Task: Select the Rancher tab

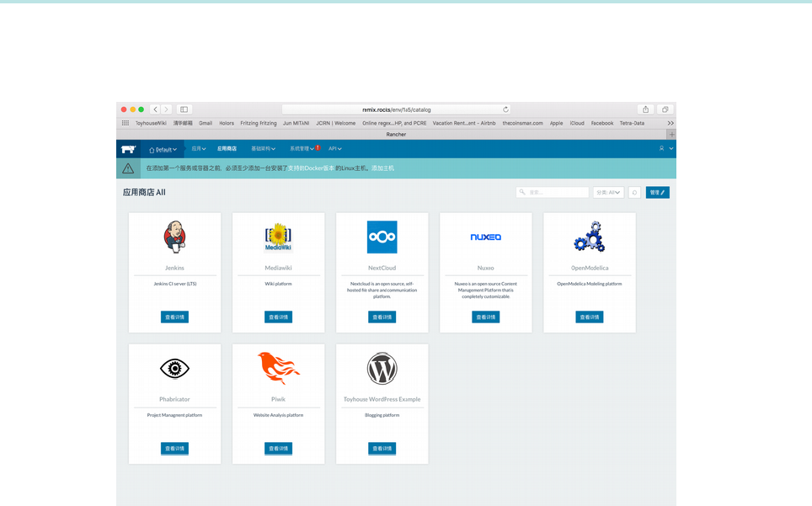Action: [x=396, y=135]
